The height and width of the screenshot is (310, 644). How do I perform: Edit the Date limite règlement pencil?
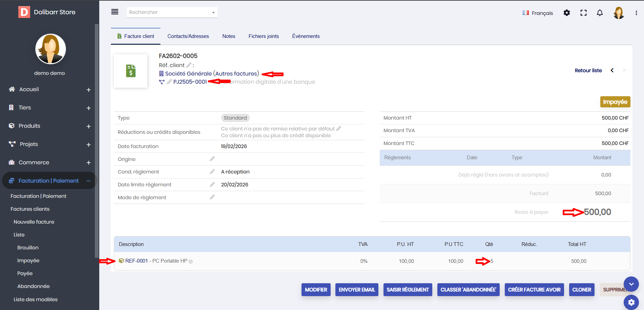pyautogui.click(x=212, y=185)
